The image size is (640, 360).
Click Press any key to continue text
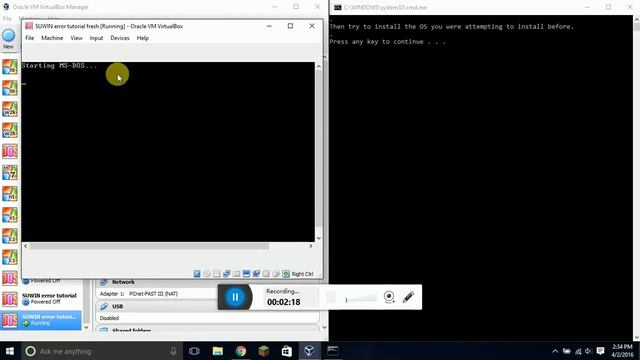(388, 42)
